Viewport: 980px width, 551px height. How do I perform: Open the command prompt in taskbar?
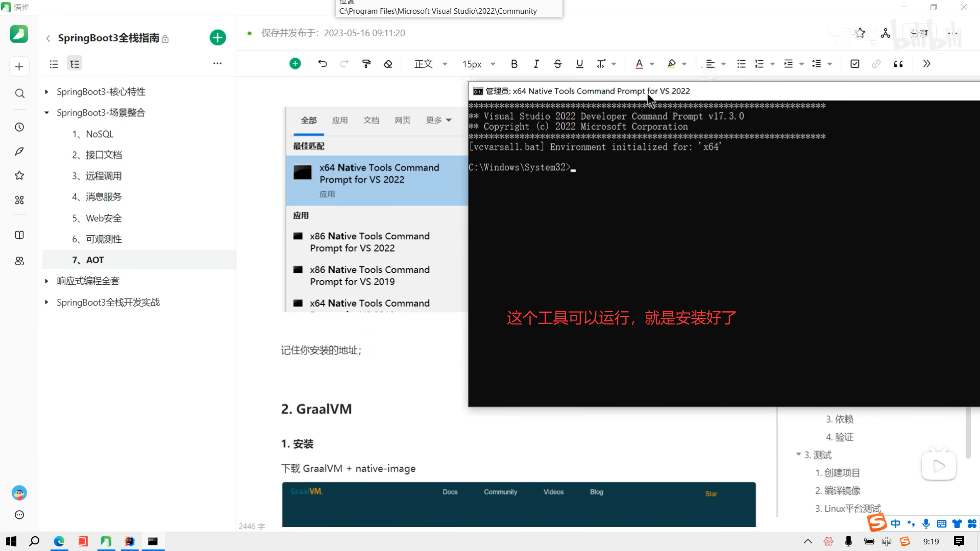pos(153,541)
